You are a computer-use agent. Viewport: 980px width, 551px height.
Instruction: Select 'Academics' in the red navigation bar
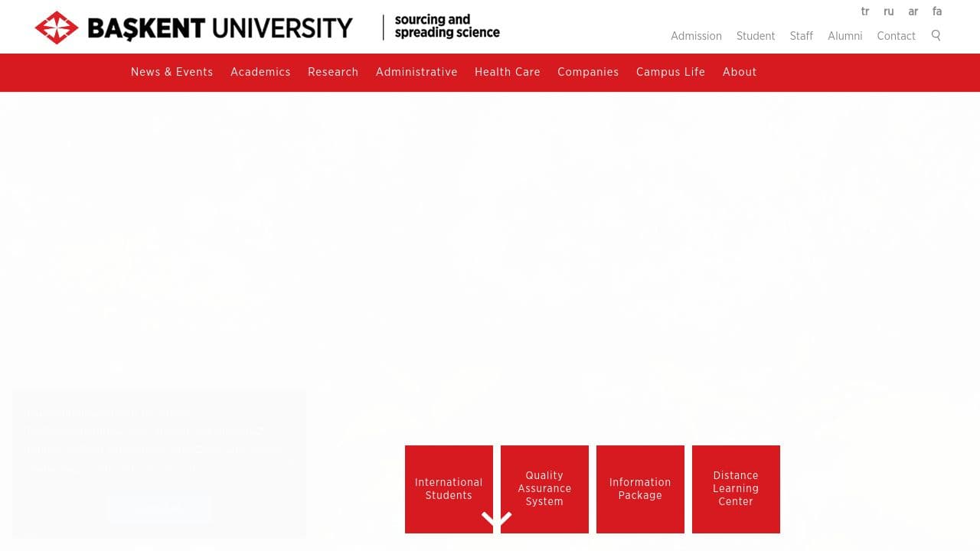click(260, 72)
